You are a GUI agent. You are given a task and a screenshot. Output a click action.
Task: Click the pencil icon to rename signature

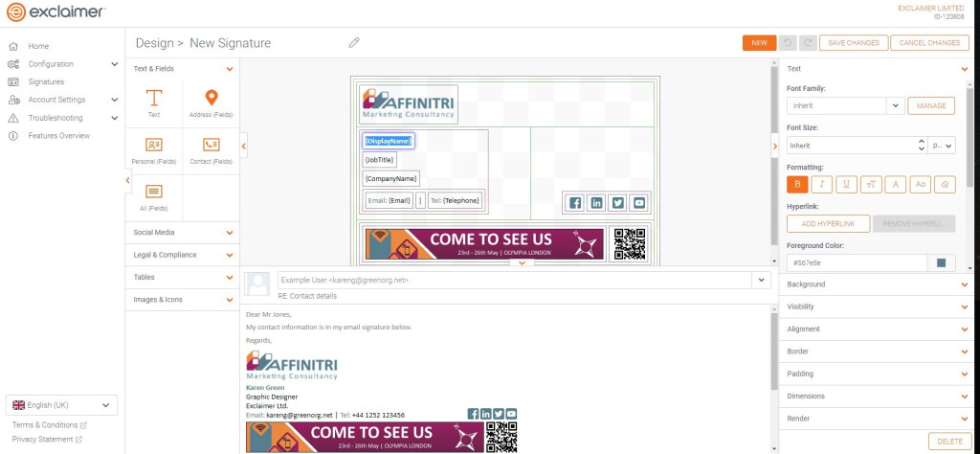click(354, 42)
